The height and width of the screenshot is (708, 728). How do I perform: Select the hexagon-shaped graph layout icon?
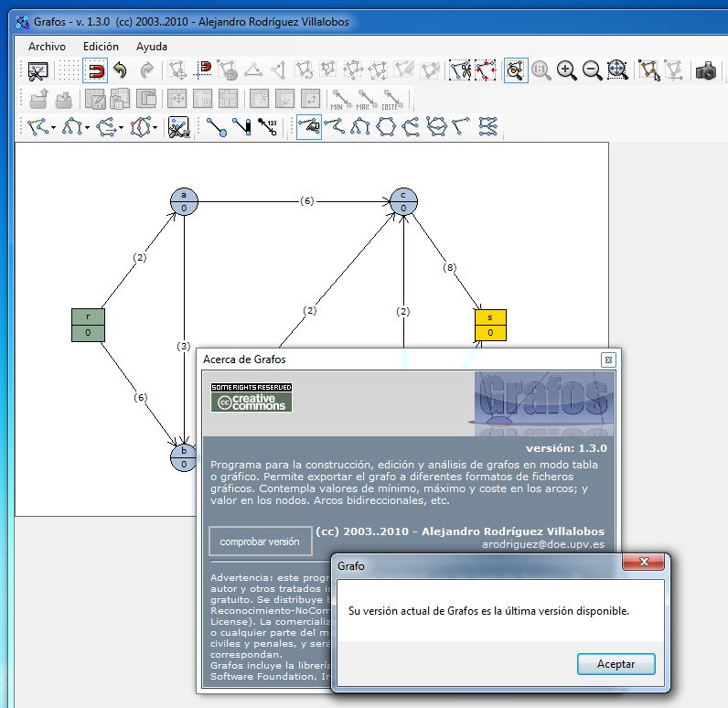point(386,127)
